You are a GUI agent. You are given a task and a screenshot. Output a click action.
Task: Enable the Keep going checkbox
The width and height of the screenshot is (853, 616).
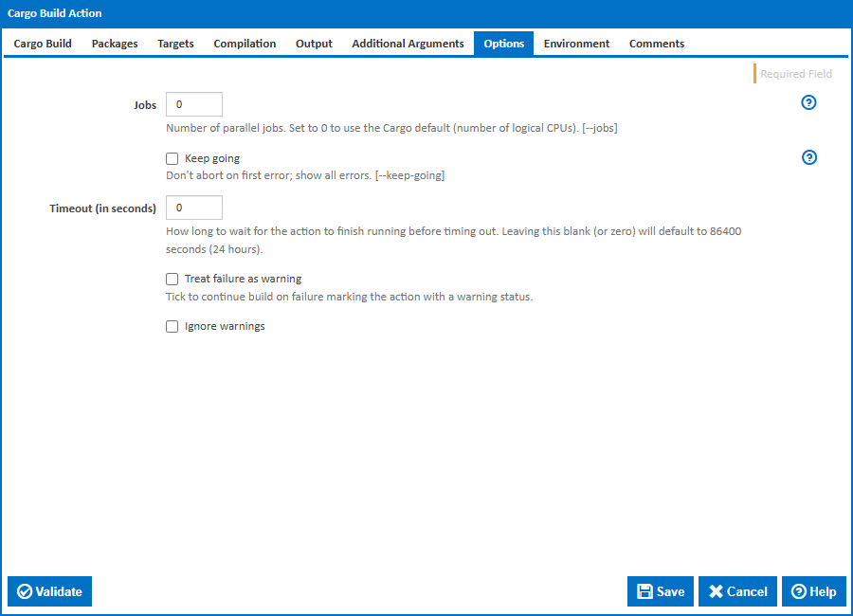point(172,158)
